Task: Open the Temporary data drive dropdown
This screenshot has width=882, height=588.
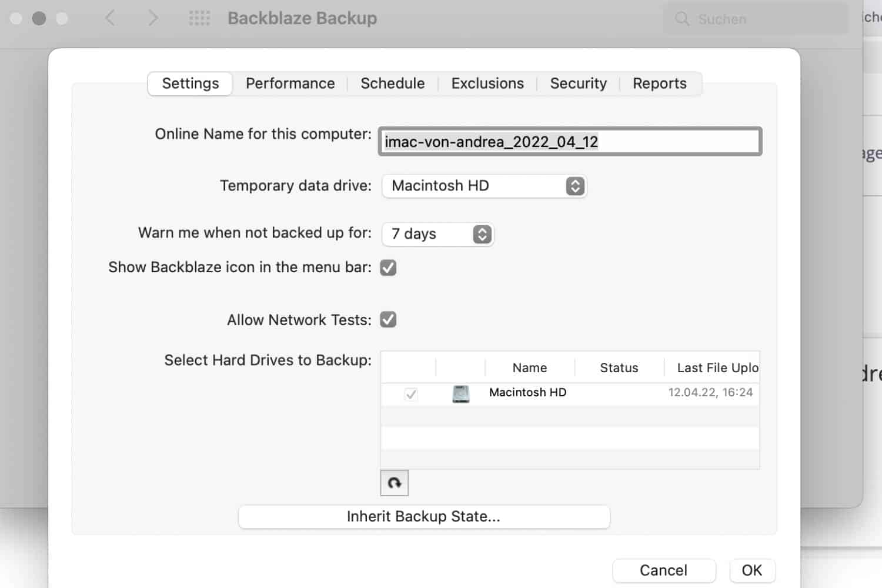Action: (x=485, y=186)
